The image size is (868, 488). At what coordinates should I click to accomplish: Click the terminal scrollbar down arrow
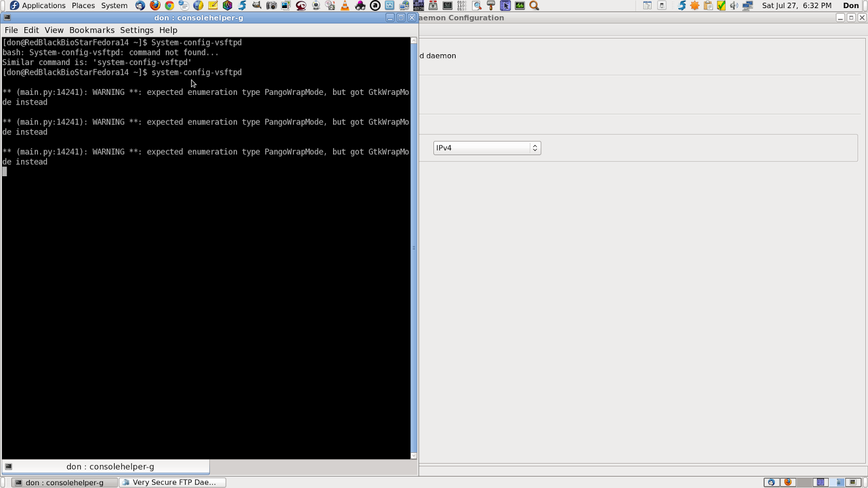click(414, 455)
